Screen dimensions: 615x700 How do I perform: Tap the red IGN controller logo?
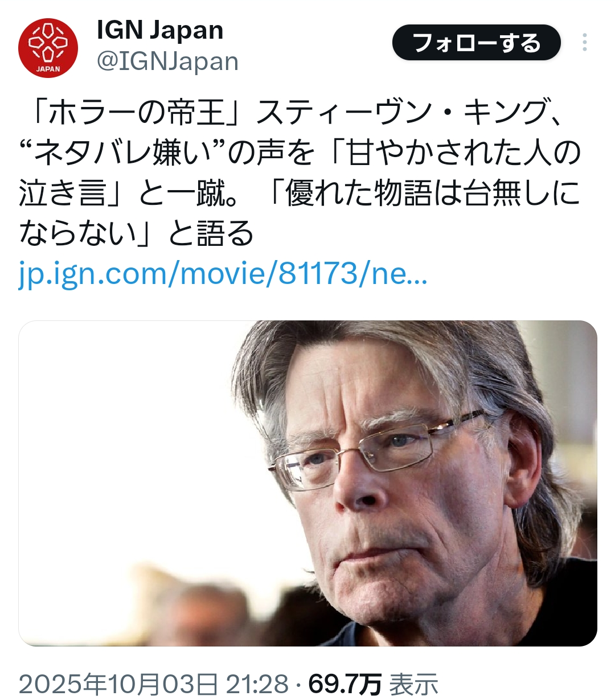(x=48, y=48)
